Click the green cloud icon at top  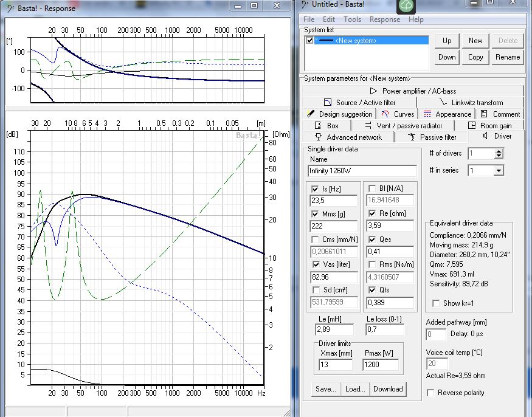(x=406, y=5)
